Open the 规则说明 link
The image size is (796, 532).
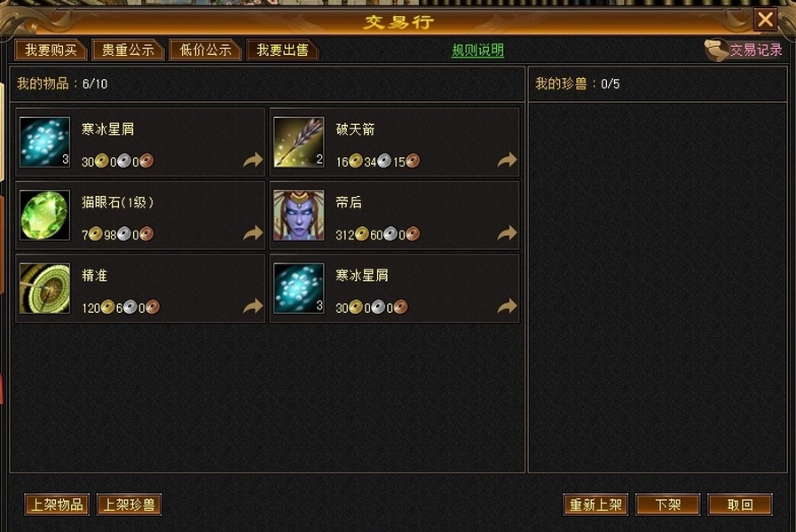tap(477, 50)
